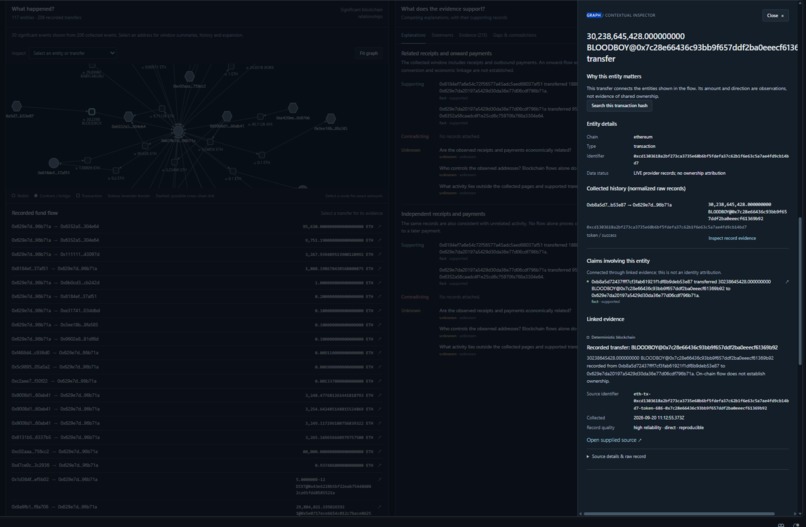Click the Collected timestamp value in inspector
806x527 pixels.
pyautogui.click(x=658, y=418)
